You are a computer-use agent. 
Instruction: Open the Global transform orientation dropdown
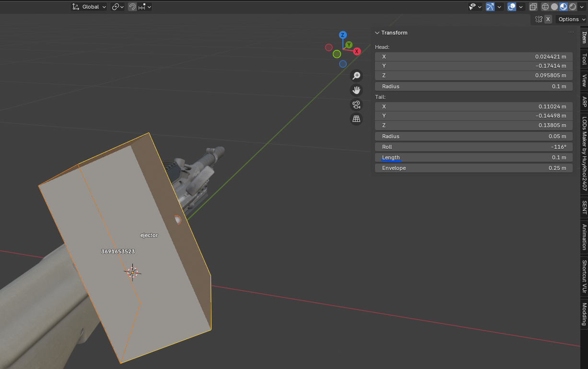tap(89, 7)
